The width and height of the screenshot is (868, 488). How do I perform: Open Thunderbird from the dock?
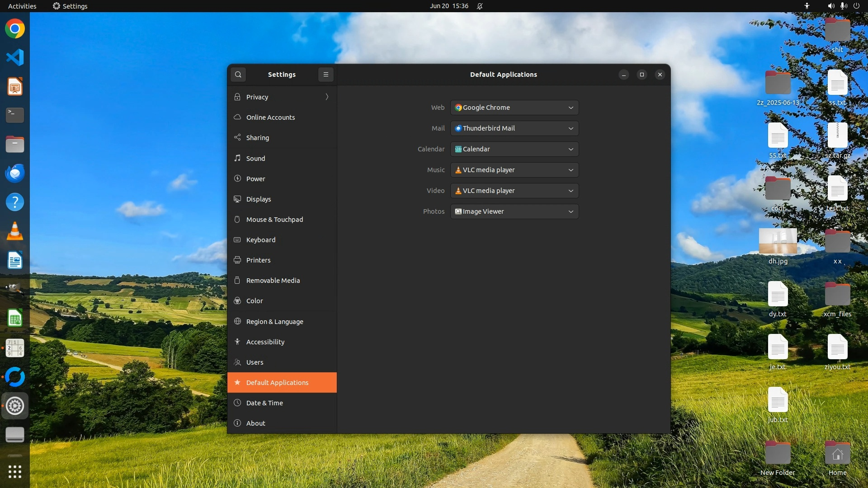[15, 174]
